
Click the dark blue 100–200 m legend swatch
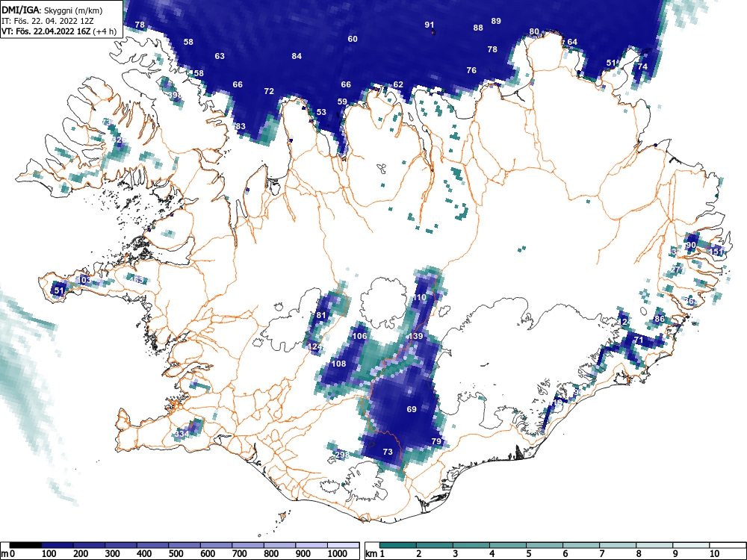[58, 545]
